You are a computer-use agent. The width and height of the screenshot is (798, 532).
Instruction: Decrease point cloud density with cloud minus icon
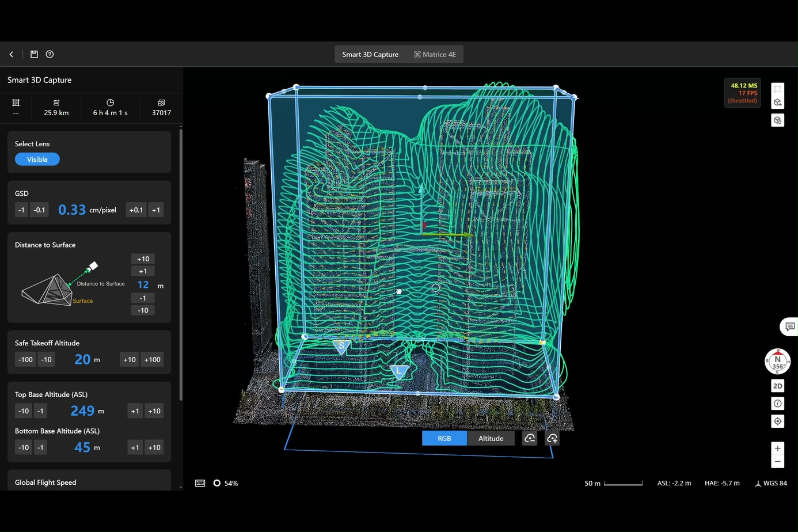tap(529, 439)
